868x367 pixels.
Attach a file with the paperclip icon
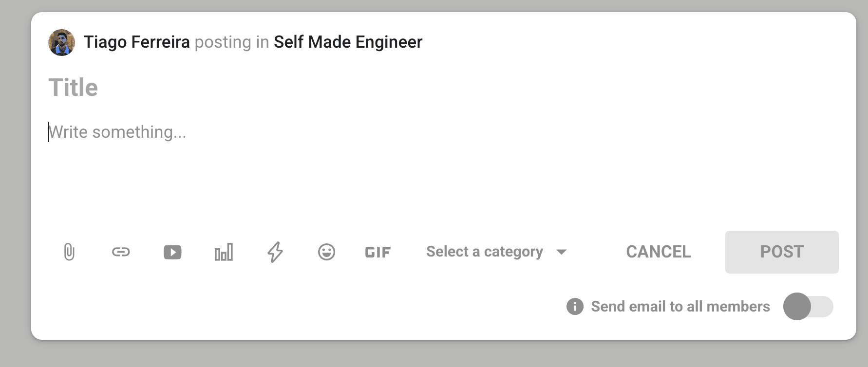69,252
